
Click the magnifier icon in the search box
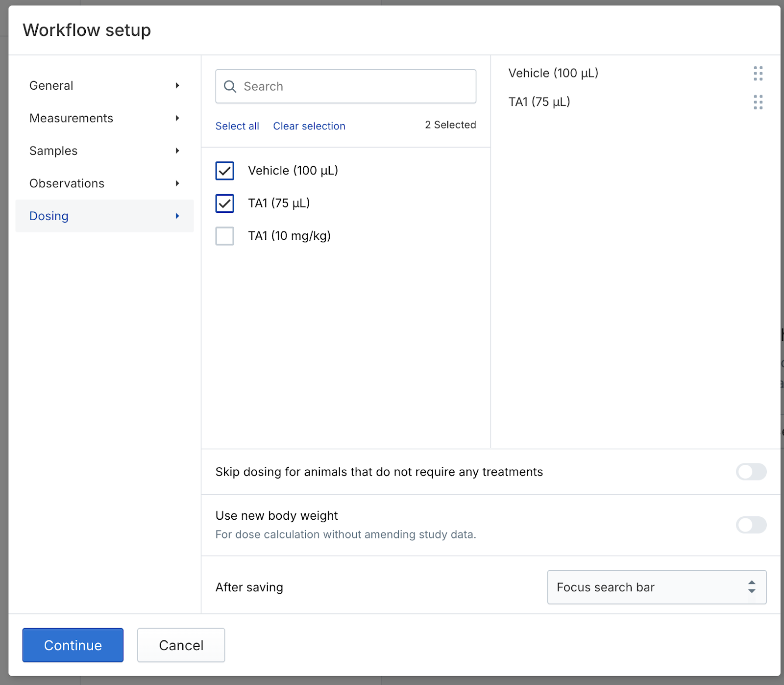point(230,87)
